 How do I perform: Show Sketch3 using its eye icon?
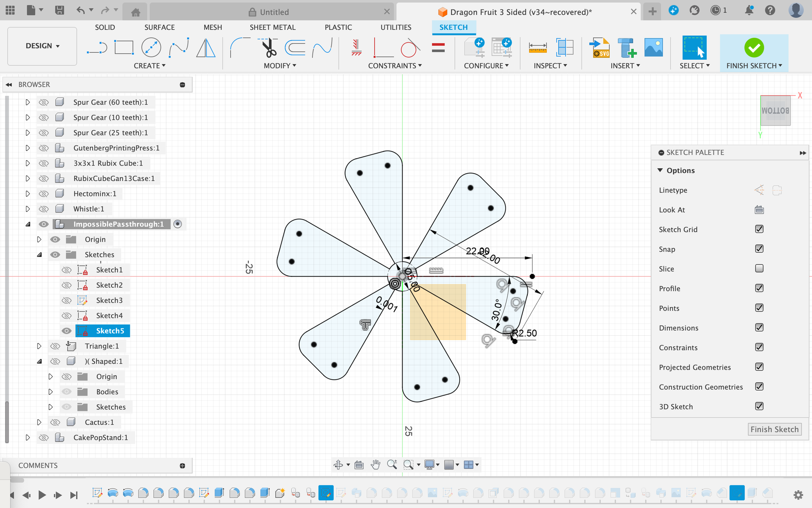click(x=67, y=300)
